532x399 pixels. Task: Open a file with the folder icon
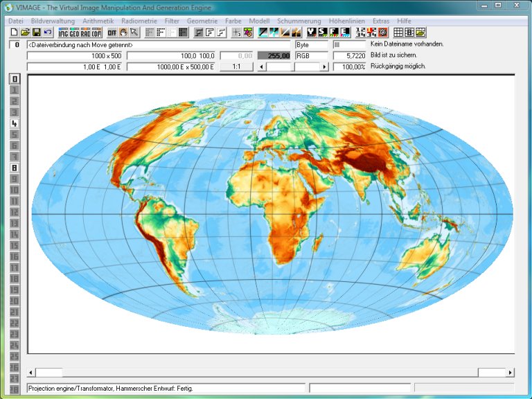click(25, 33)
